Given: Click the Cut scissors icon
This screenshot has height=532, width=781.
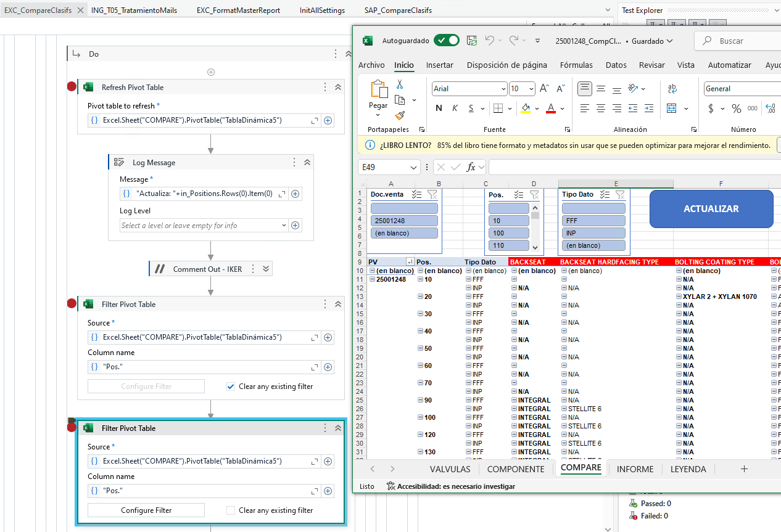Looking at the screenshot, I should [x=400, y=84].
